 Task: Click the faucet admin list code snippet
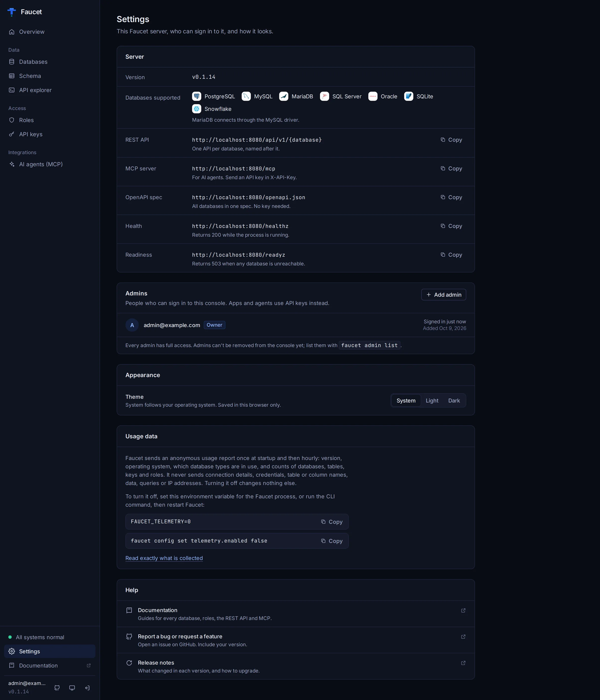pyautogui.click(x=369, y=345)
